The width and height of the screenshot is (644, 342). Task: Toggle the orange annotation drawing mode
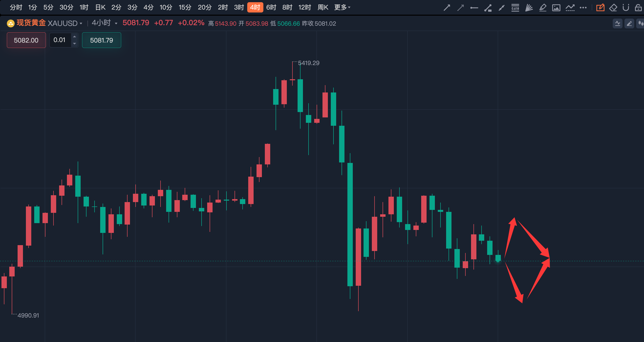pyautogui.click(x=600, y=8)
